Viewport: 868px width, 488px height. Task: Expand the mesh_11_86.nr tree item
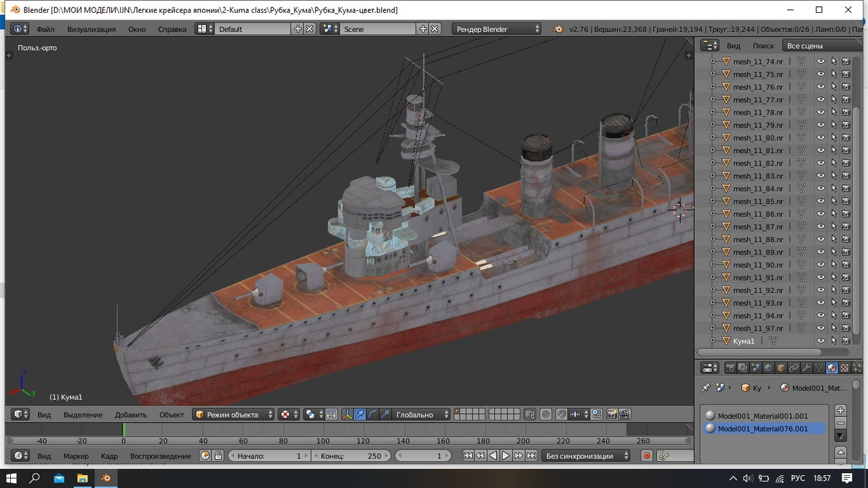click(x=712, y=214)
